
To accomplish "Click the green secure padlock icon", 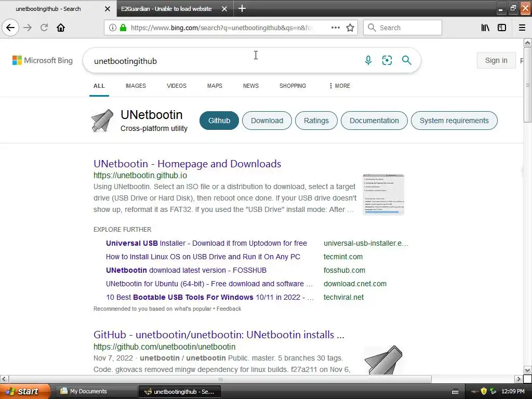I will pos(123,28).
